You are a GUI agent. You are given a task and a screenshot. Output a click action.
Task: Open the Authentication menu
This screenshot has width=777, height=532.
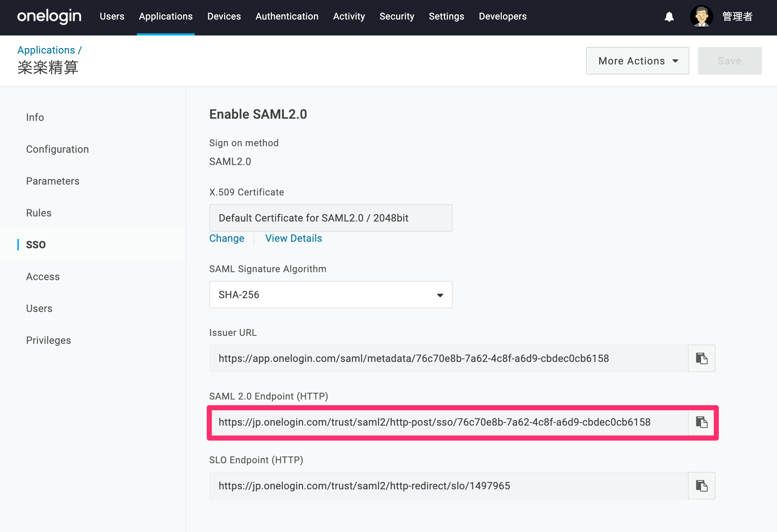tap(287, 16)
